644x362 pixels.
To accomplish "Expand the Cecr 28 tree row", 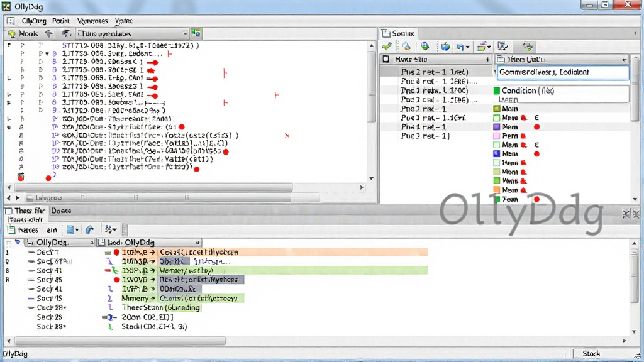I will (x=31, y=307).
